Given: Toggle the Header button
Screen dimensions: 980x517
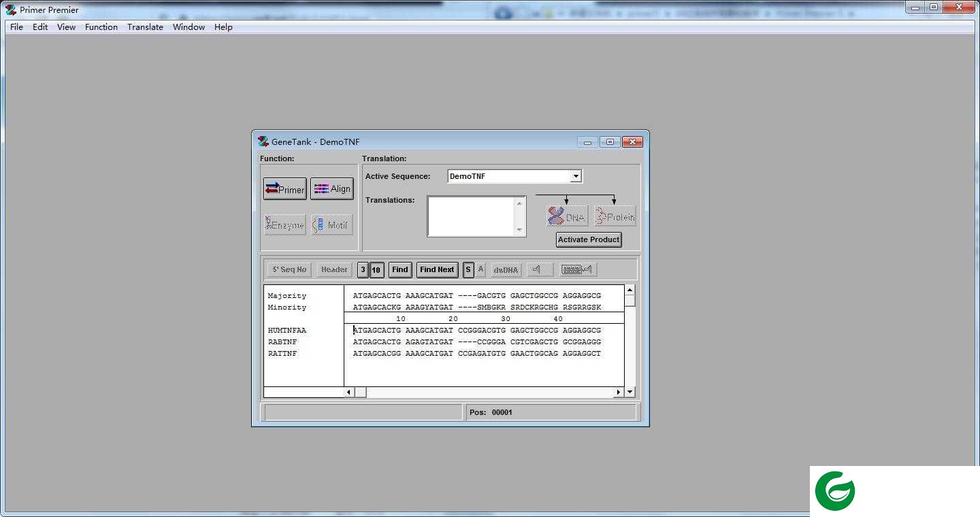Looking at the screenshot, I should tap(334, 269).
